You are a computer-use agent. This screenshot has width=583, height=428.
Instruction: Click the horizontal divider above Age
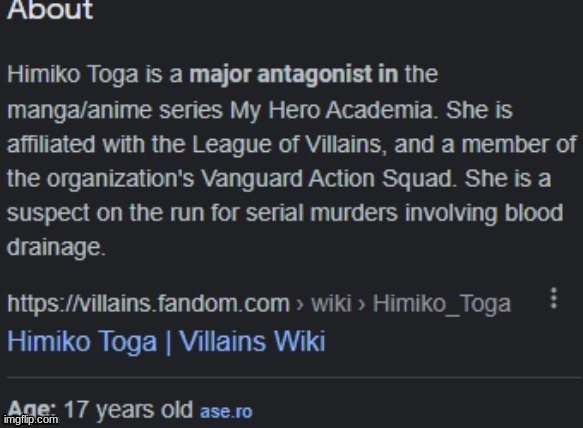(x=294, y=377)
